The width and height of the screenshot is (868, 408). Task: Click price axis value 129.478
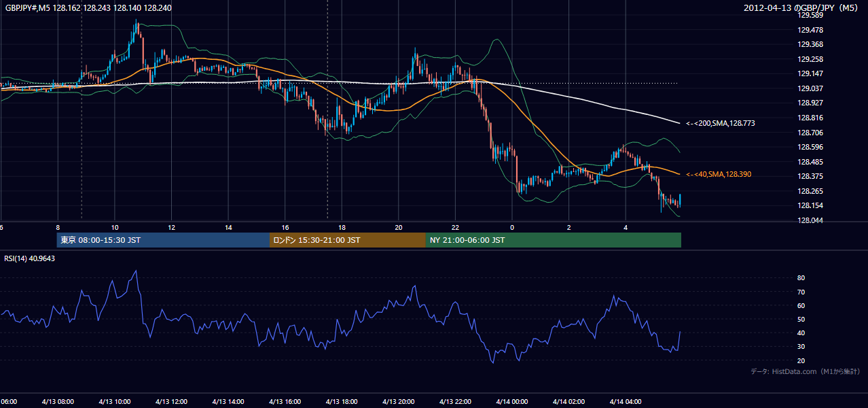[810, 30]
